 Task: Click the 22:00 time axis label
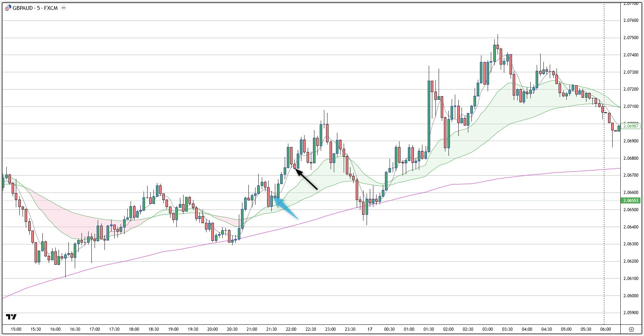tap(291, 329)
